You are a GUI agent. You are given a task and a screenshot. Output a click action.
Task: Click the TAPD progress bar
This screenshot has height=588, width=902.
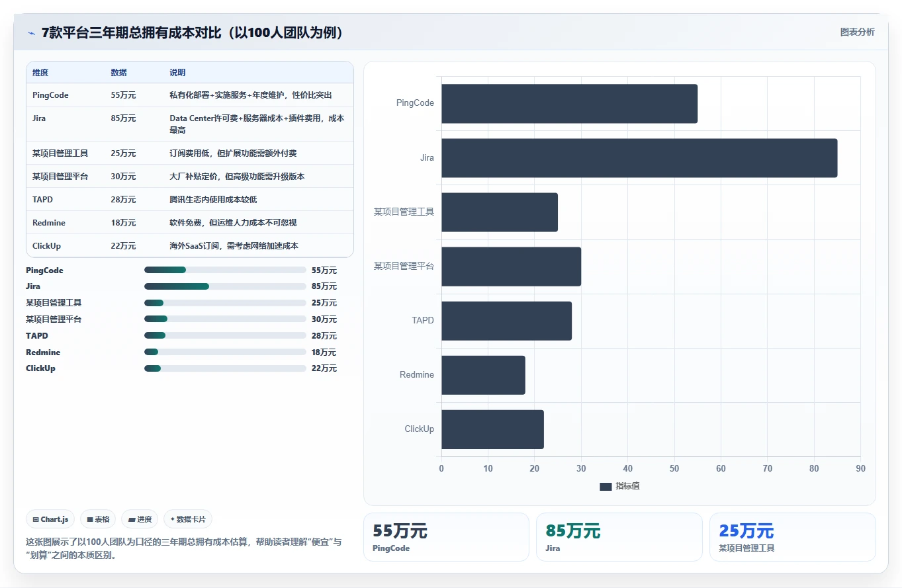coord(225,335)
